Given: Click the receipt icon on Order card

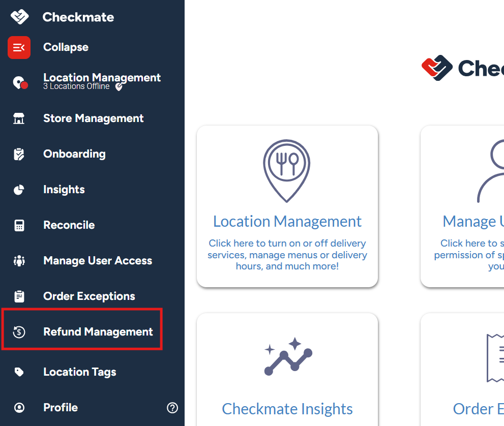Looking at the screenshot, I should pos(495,358).
